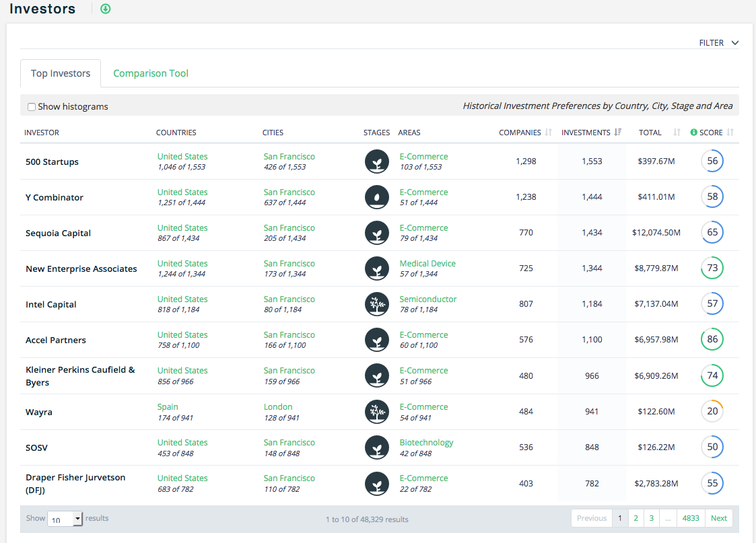Click the stage icon for Accel Partners
Screen dimensions: 756x543
pos(377,340)
